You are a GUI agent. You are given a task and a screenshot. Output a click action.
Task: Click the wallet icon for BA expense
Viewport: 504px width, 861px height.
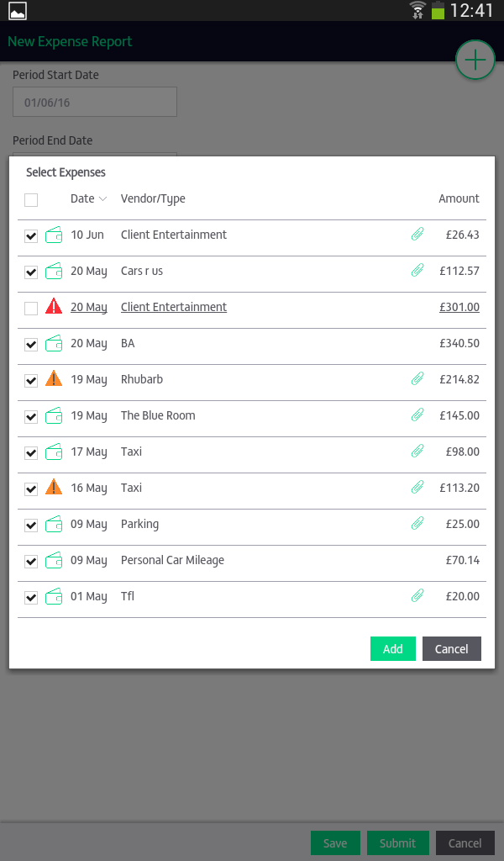(x=54, y=344)
